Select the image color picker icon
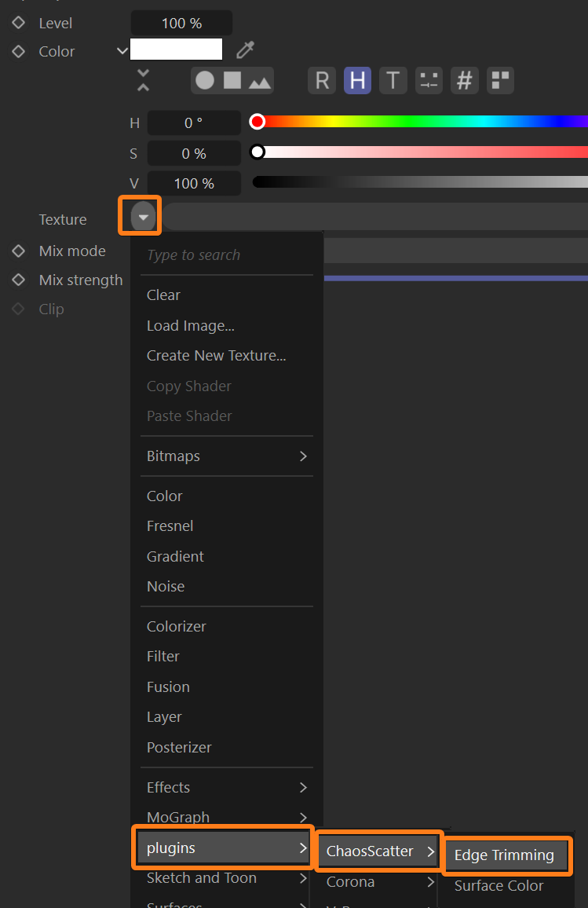Viewport: 588px width, 908px height. coord(260,81)
